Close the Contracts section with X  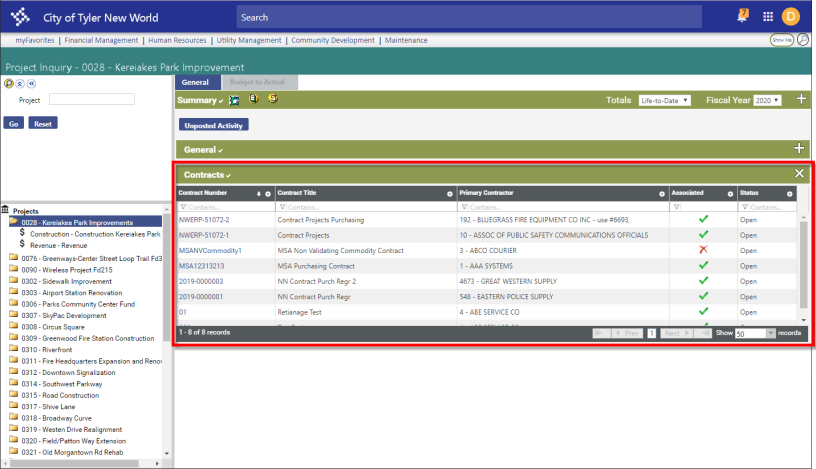pos(799,173)
